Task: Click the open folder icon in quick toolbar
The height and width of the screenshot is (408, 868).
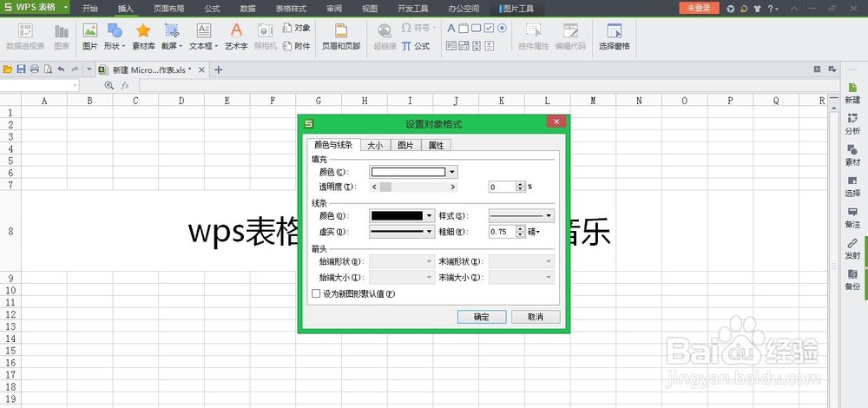Action: coord(8,69)
